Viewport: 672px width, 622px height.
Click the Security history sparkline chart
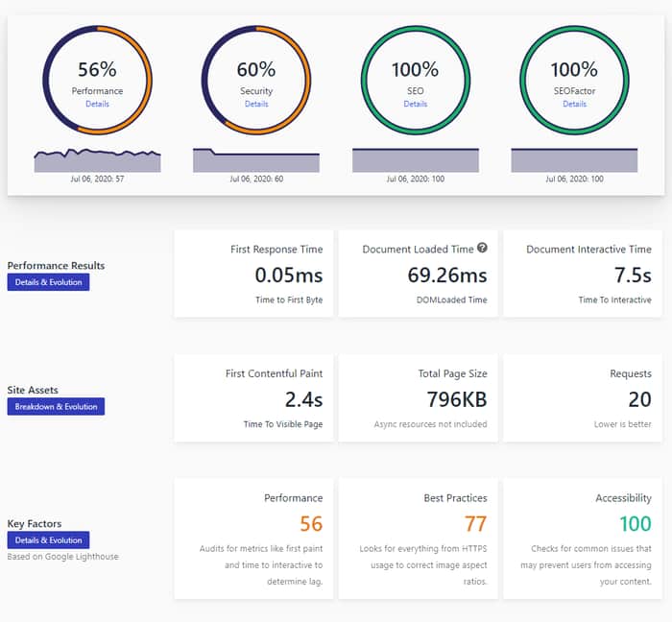tap(256, 160)
